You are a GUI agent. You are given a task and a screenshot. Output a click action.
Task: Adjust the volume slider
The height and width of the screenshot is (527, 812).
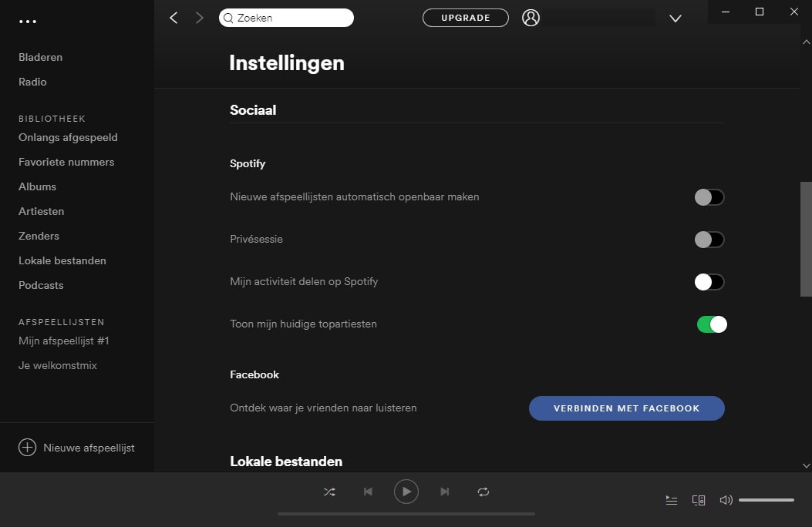pos(766,499)
